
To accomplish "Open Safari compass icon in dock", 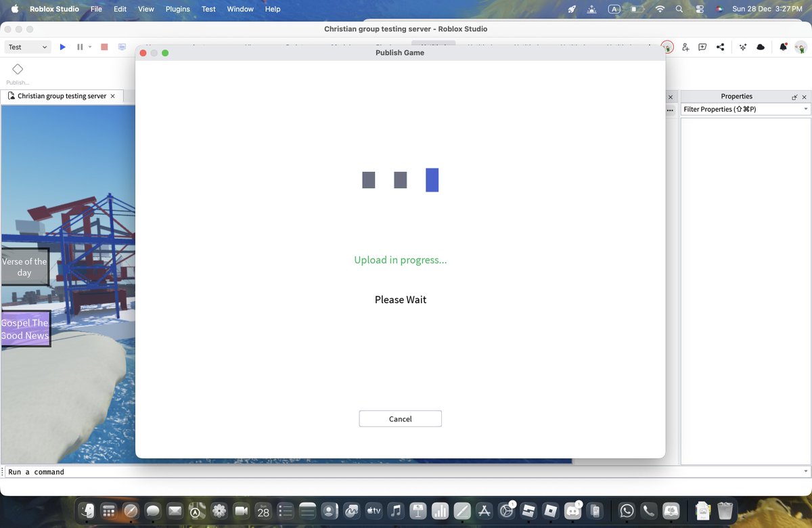I will 131,511.
